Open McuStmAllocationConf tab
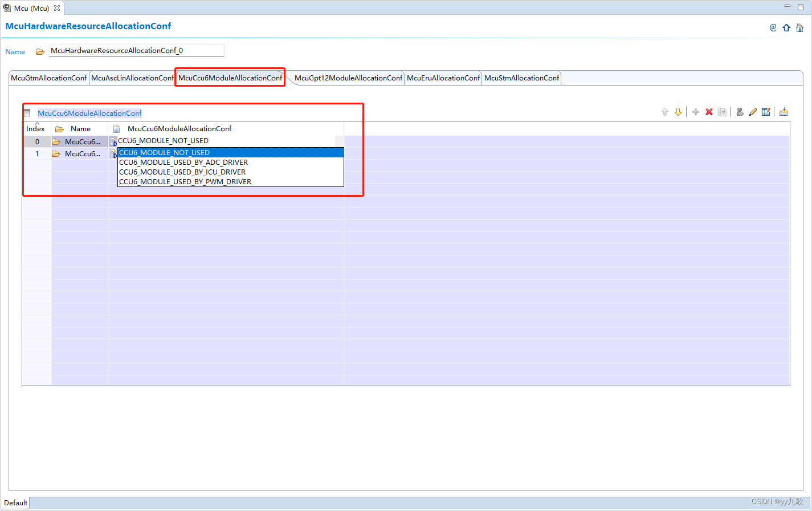The image size is (812, 511). pyautogui.click(x=522, y=78)
